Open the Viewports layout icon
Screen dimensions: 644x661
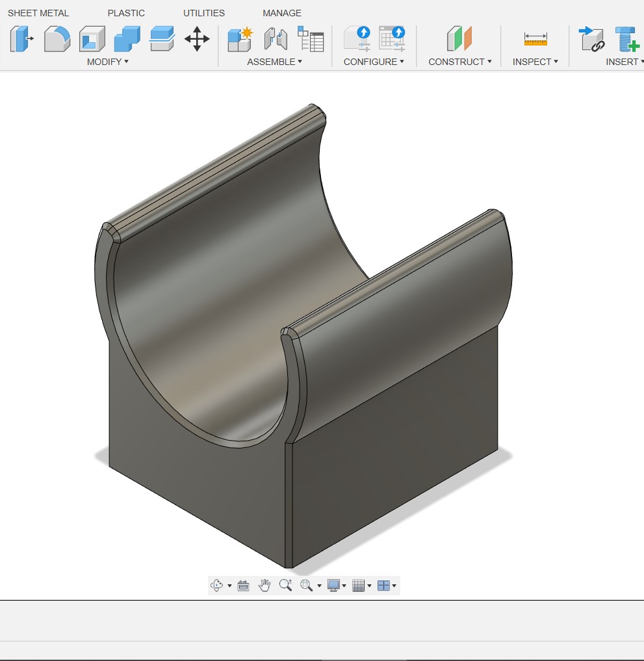click(383, 586)
